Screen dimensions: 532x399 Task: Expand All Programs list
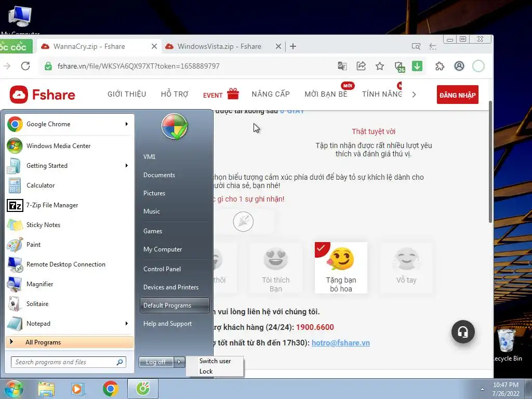70,342
